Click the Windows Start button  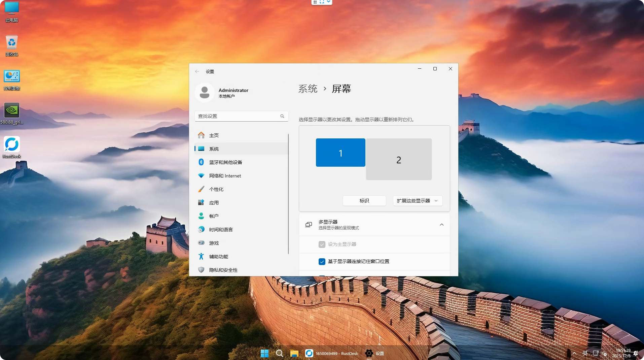pyautogui.click(x=264, y=353)
